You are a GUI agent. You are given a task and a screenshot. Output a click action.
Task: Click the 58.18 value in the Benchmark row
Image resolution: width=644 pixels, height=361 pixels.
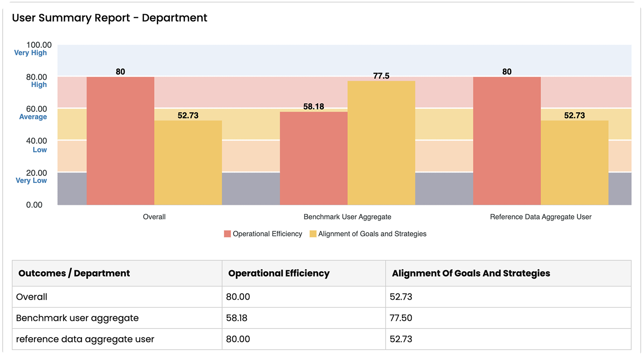point(237,318)
